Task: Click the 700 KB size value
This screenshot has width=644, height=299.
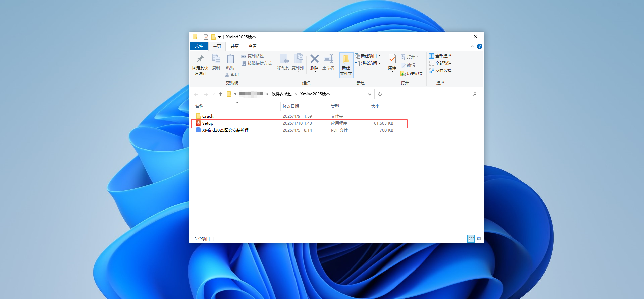Action: [x=386, y=130]
